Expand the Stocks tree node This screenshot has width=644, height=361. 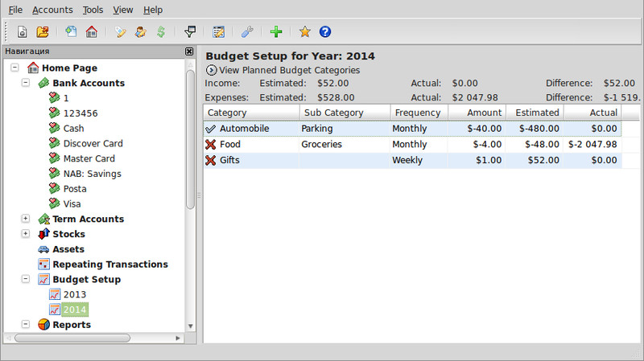[x=26, y=234]
